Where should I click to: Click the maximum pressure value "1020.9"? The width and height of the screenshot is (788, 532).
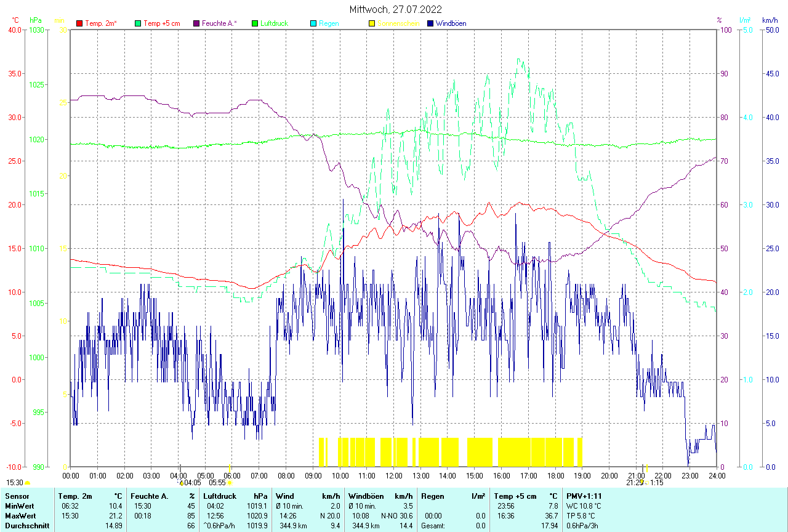(257, 515)
